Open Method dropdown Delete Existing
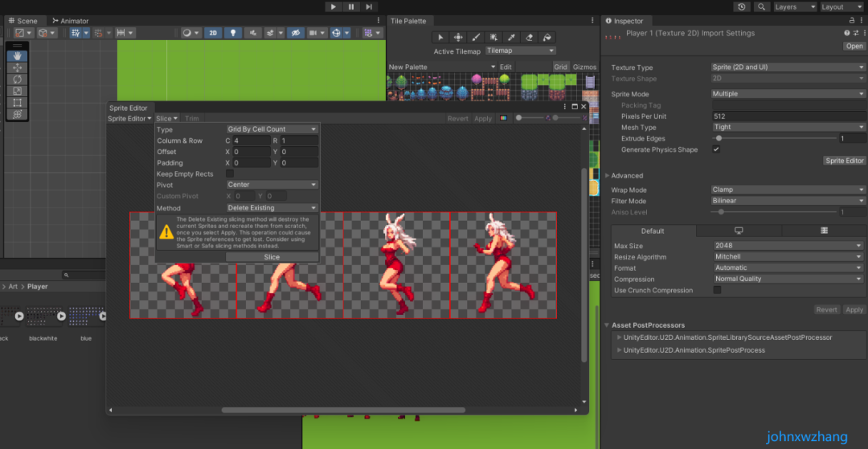The height and width of the screenshot is (449, 868). [272, 208]
